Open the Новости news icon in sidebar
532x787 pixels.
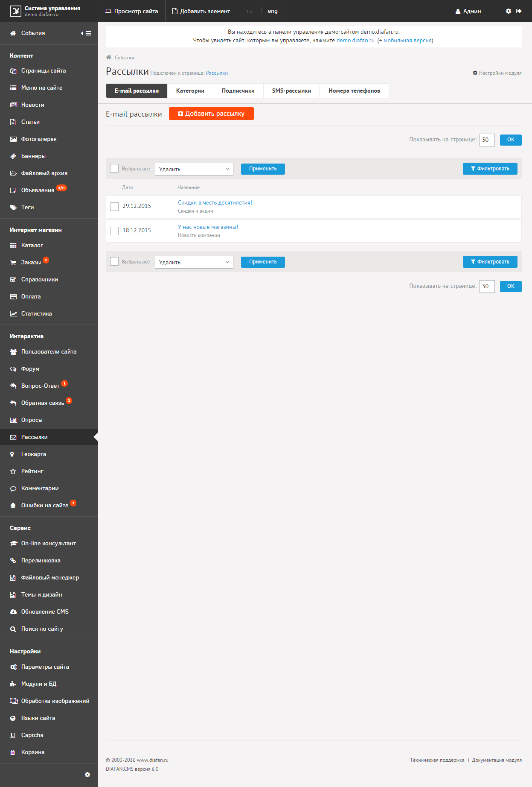(13, 105)
